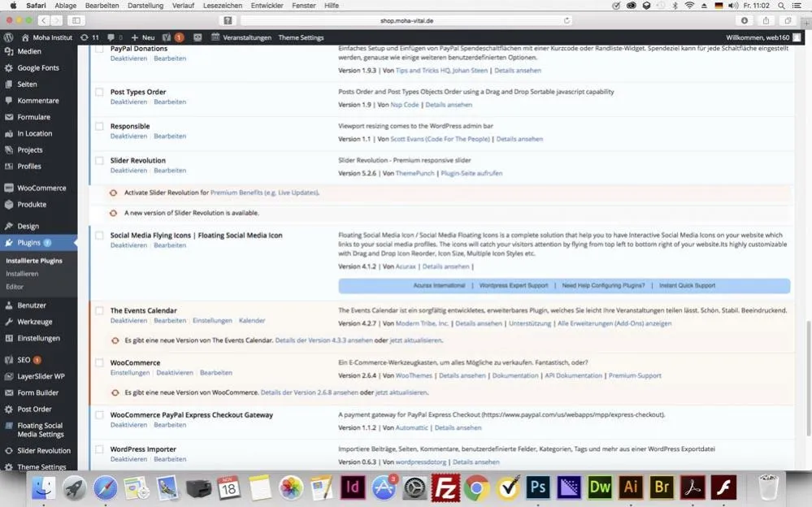
Task: Open Benutzer users section
Action: point(32,305)
